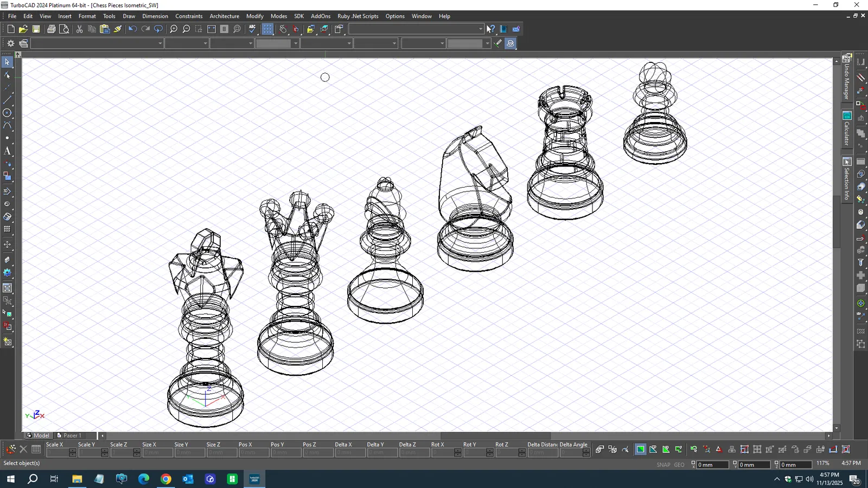Screen dimensions: 868x488
Task: Click the Print icon in toolbar
Action: (51, 29)
